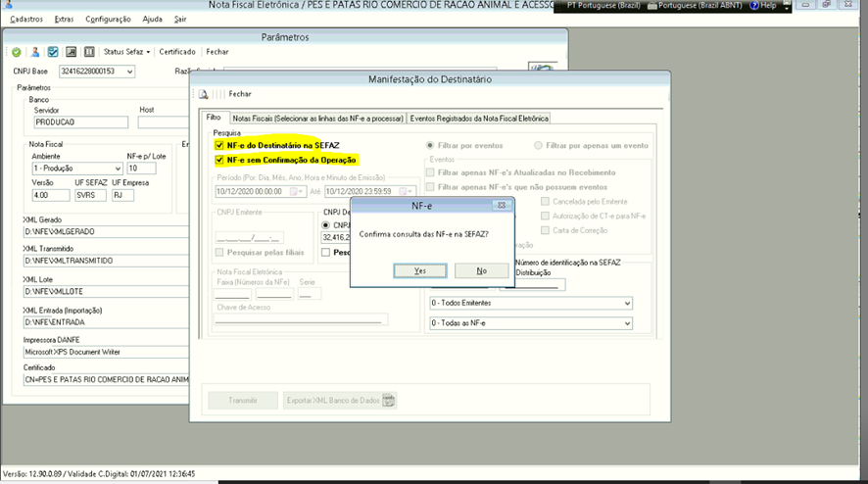Check Cancelada pelo Emitente option
Viewport: 868px width, 484px height.
pyautogui.click(x=546, y=202)
